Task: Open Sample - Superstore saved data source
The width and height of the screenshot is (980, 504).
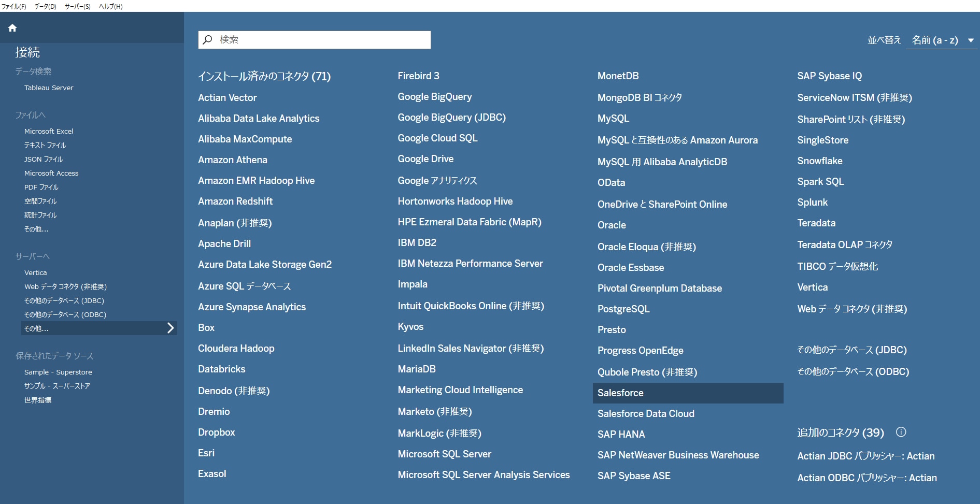Action: coord(58,372)
